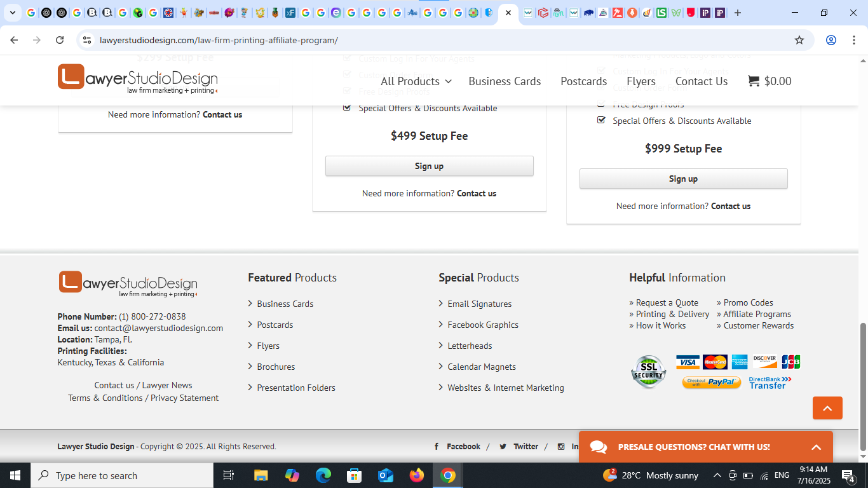The image size is (868, 488).
Task: Click Sign up under $499 Setup Fee
Action: pos(429,166)
